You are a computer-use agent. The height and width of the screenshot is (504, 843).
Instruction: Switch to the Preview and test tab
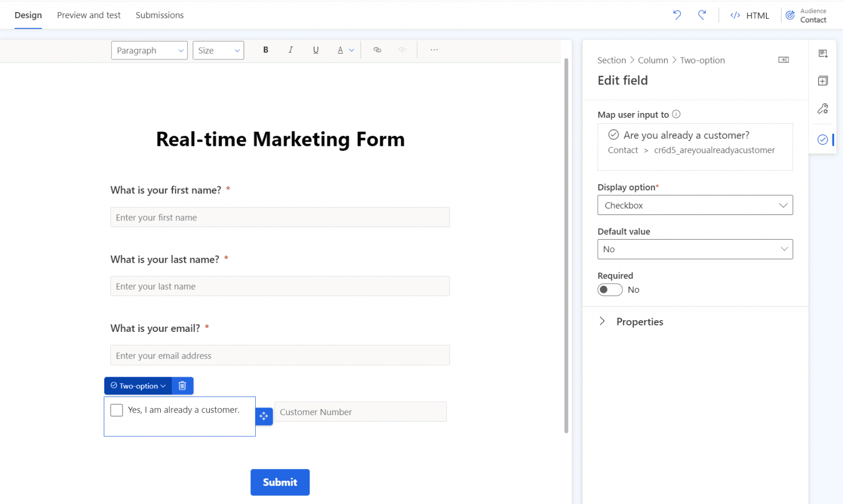click(88, 15)
